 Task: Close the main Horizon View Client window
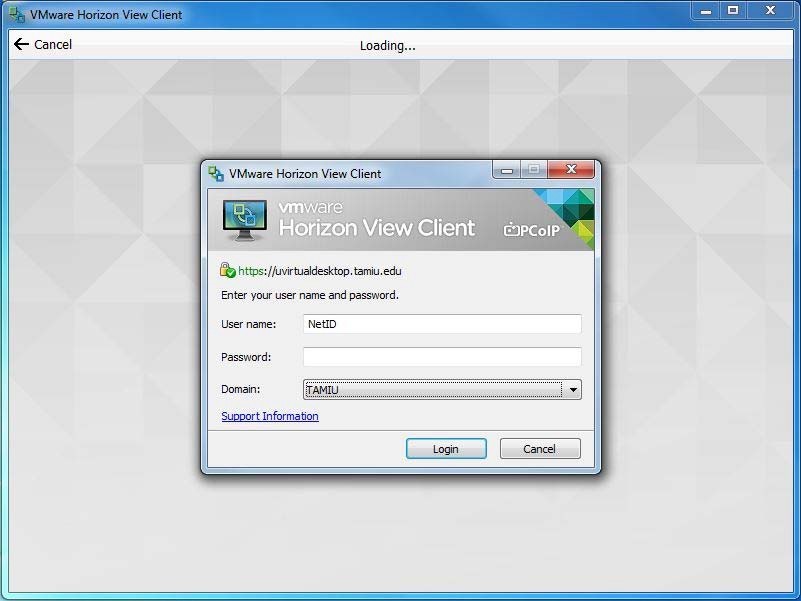[x=770, y=11]
